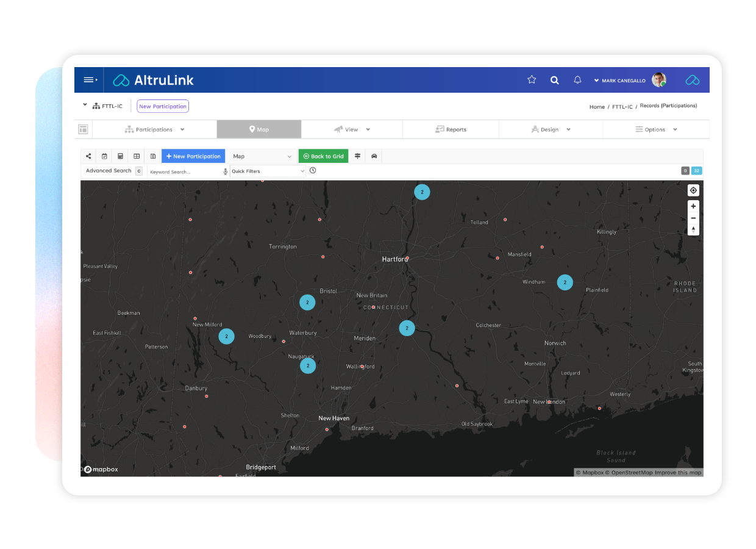Click the New Haven map label
This screenshot has height=549, width=756.
334,418
